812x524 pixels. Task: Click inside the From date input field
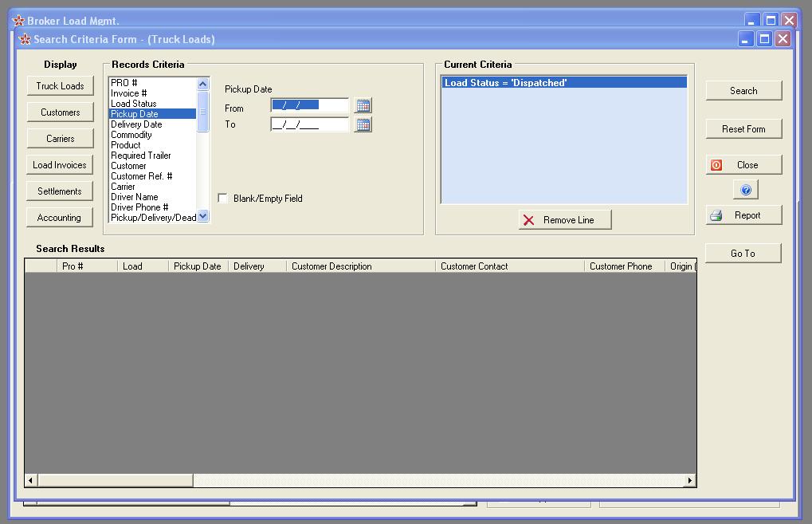coord(311,104)
